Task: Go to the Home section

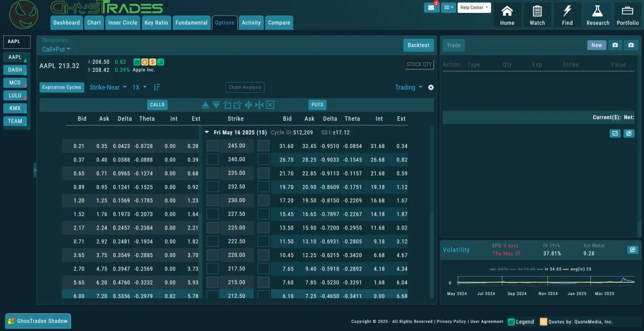Action: tap(507, 15)
